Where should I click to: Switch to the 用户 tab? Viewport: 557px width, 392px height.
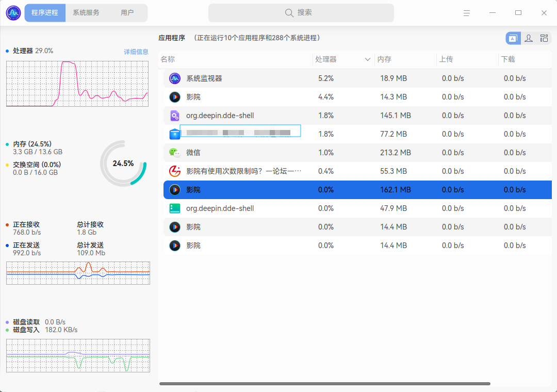[127, 13]
